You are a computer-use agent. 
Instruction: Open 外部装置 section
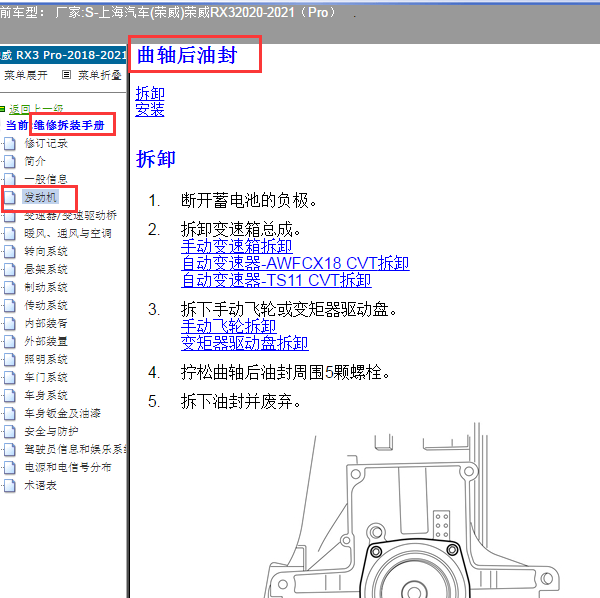46,341
